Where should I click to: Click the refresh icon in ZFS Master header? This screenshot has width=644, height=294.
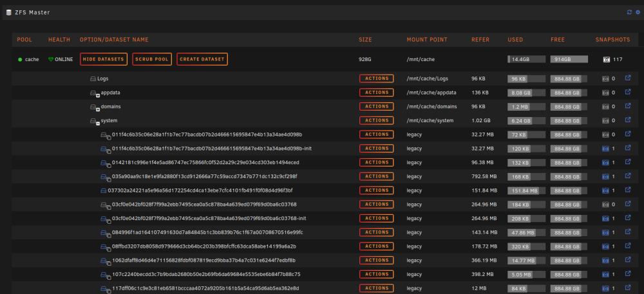(629, 12)
